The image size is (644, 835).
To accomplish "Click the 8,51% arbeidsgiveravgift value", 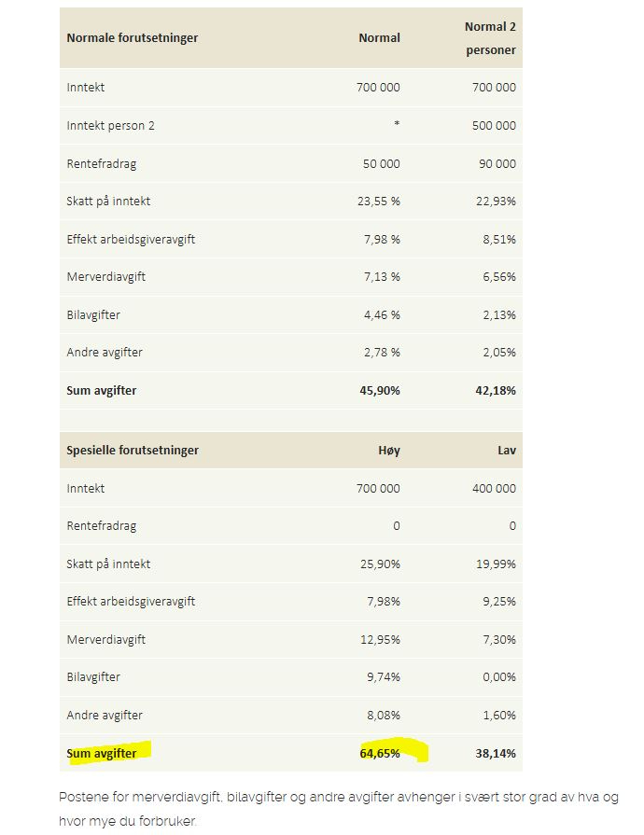I will coord(498,239).
